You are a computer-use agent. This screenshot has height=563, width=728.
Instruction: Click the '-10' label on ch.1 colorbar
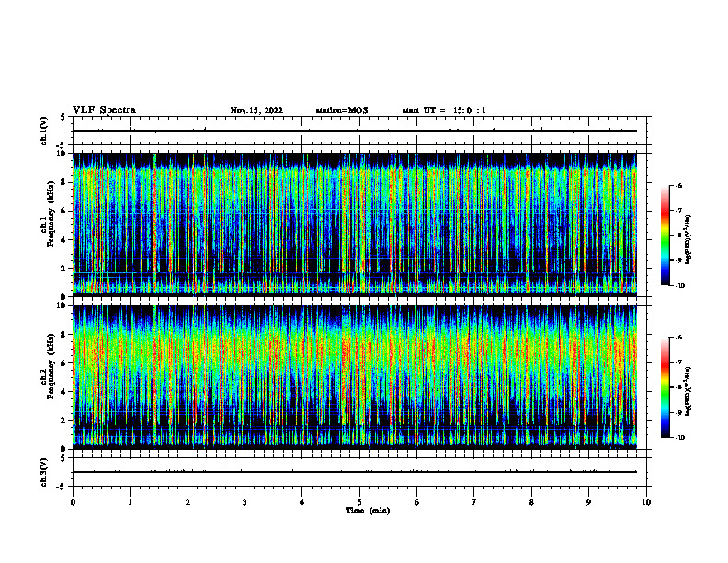click(x=679, y=286)
